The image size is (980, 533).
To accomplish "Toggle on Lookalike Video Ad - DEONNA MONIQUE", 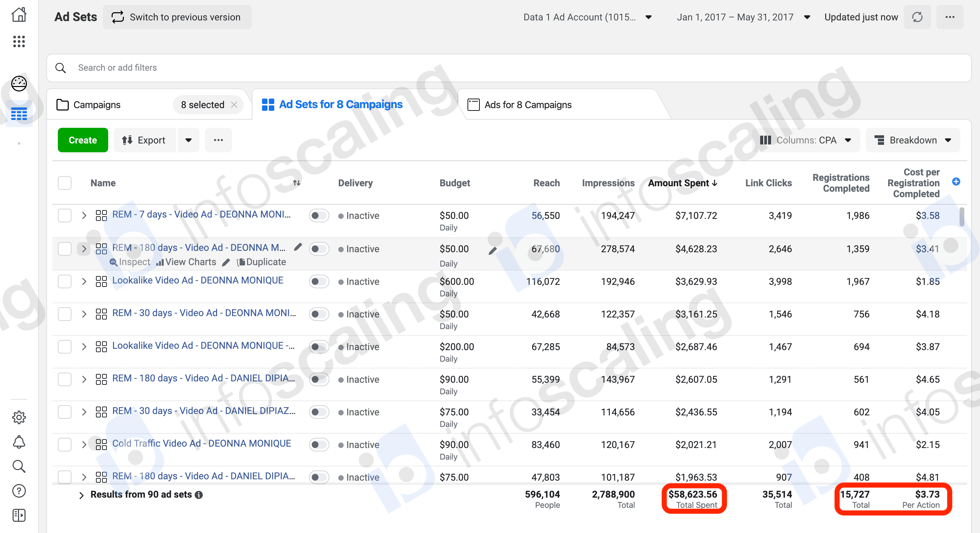I will click(x=318, y=281).
